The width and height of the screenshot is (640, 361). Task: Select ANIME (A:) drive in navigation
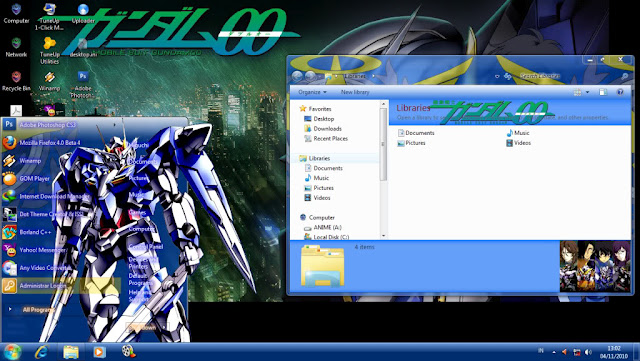323,227
